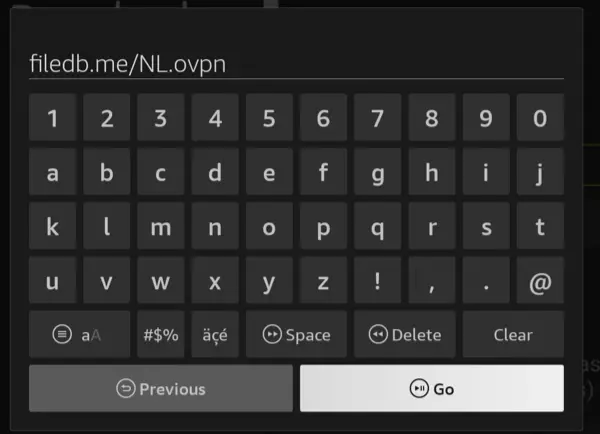Click the rewind icon on the Delete key
600x434 pixels.
point(378,334)
